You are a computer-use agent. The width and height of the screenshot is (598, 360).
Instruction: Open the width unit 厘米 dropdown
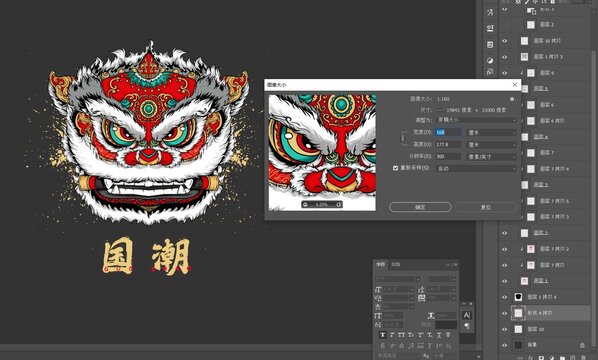492,132
